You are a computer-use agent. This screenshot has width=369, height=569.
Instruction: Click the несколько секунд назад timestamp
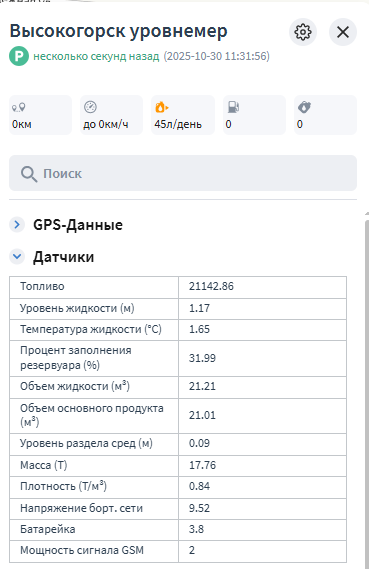tap(96, 56)
